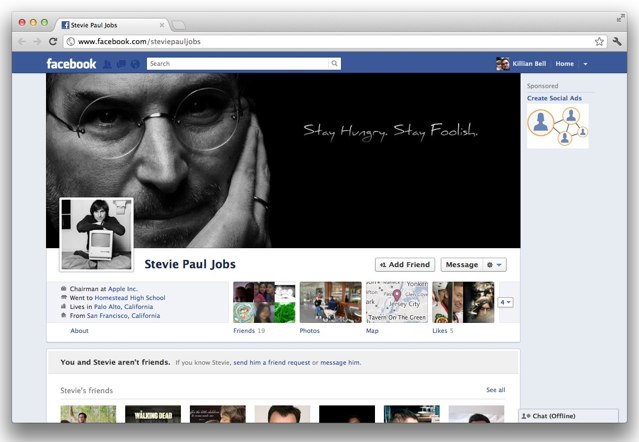Expand the "4" more sections dropdown
Image resolution: width=639 pixels, height=442 pixels.
[x=506, y=302]
